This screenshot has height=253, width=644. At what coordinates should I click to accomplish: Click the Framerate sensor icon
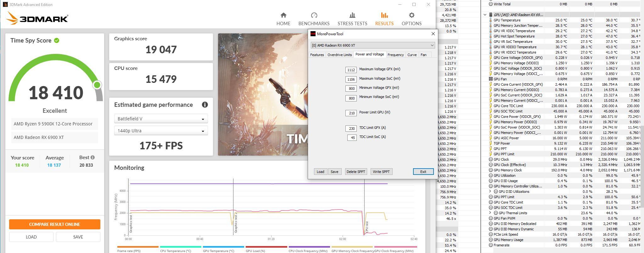pyautogui.click(x=490, y=245)
